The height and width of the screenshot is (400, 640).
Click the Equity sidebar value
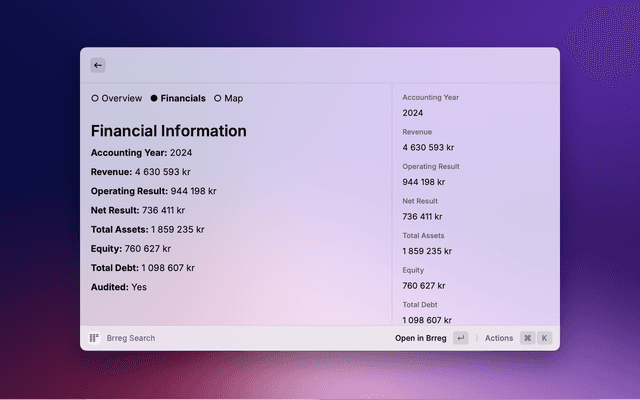pyautogui.click(x=423, y=285)
